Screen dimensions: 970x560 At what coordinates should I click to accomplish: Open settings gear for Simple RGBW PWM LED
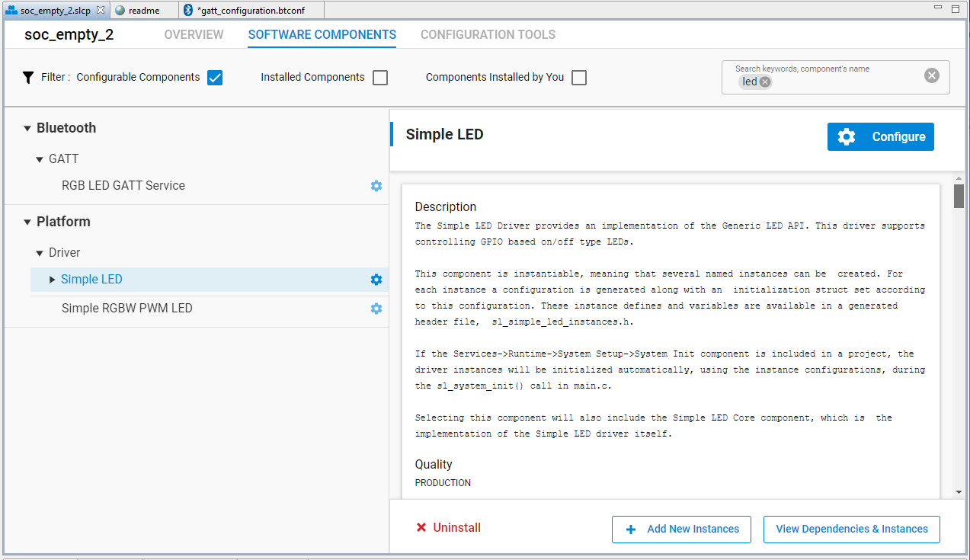(x=376, y=309)
